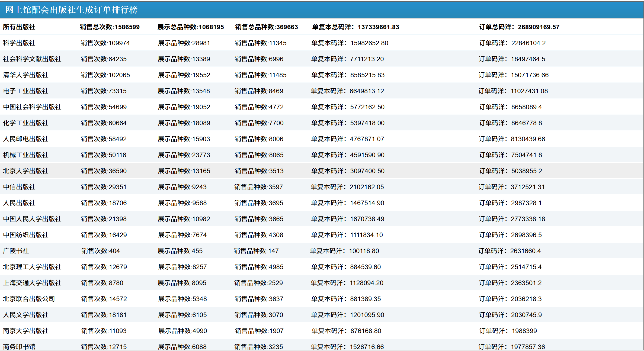
Task: Click the 所有出版社 header label
Action: tap(19, 27)
